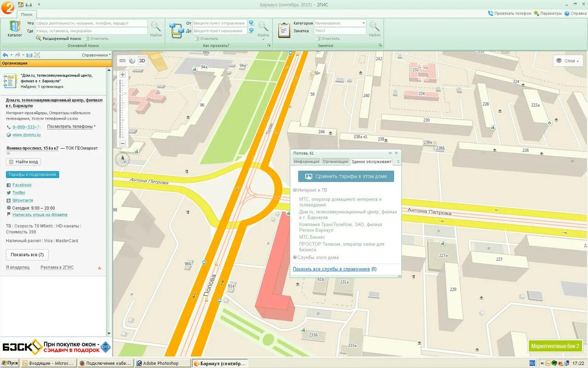Click the Пуск start button

point(10,363)
